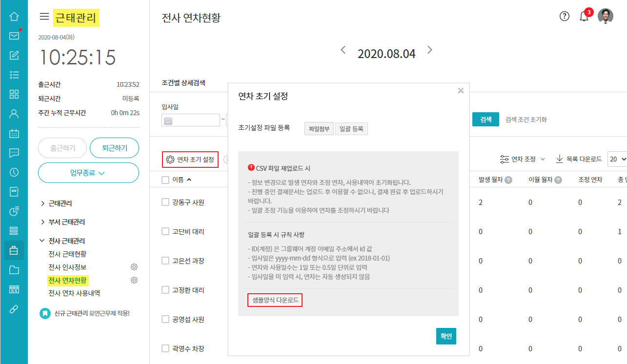Viewport: 627px width, 364px height.
Task: Open the help question mark icon
Action: (565, 16)
